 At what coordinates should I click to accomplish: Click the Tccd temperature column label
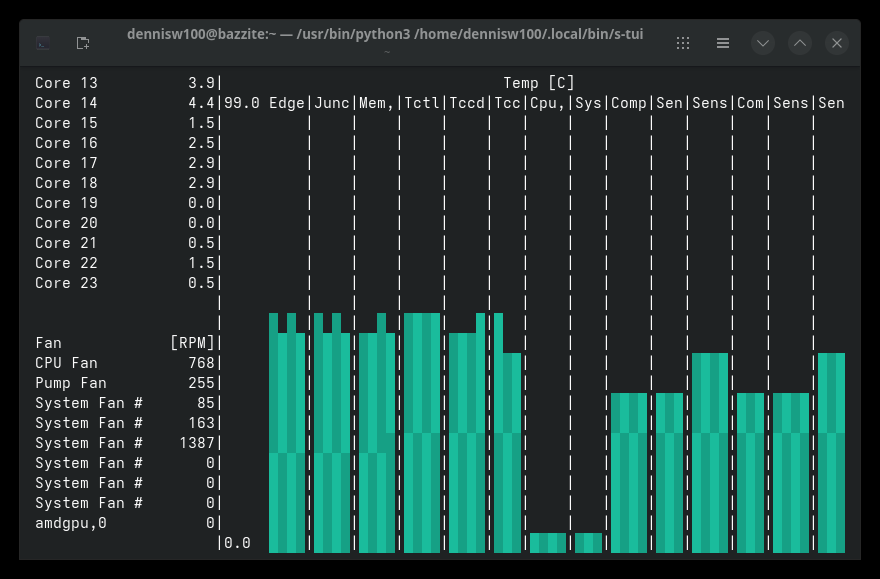pyautogui.click(x=466, y=103)
